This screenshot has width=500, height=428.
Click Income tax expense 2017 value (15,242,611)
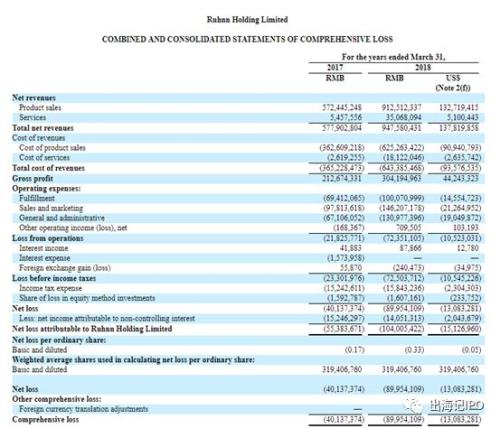point(344,288)
